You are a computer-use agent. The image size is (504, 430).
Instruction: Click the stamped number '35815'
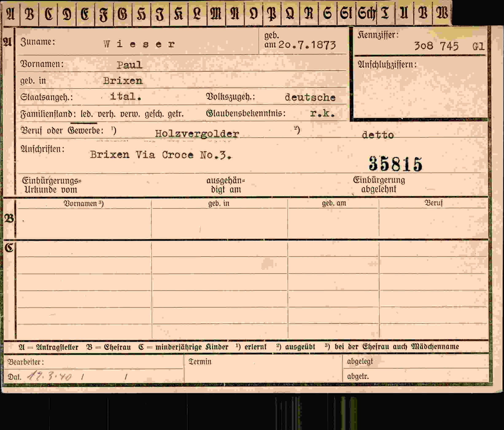coord(396,164)
